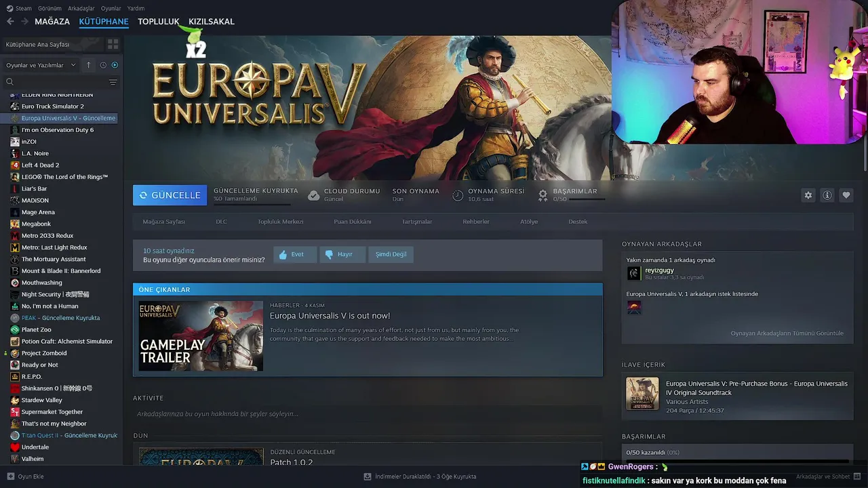868x488 pixels.
Task: Open the Görünüm menu
Action: pyautogui.click(x=50, y=8)
